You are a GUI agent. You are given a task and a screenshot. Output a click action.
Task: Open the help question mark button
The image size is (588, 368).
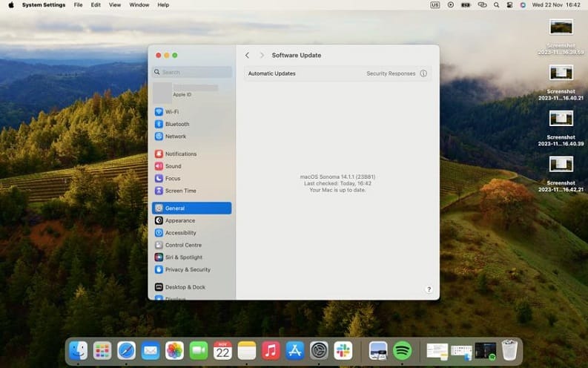pos(429,289)
